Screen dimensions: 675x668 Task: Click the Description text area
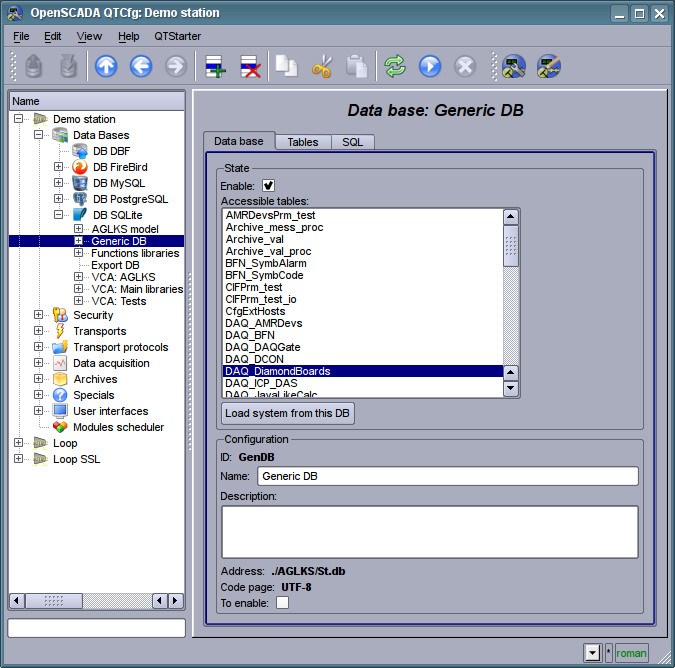[430, 532]
